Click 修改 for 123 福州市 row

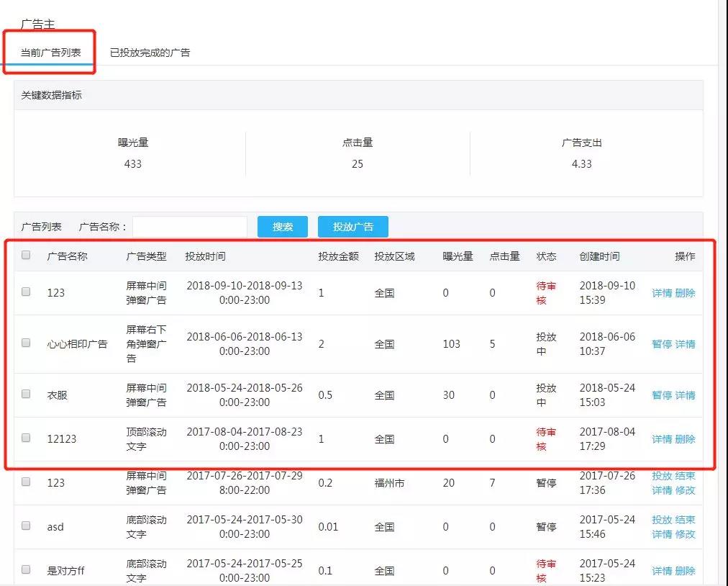coord(686,490)
